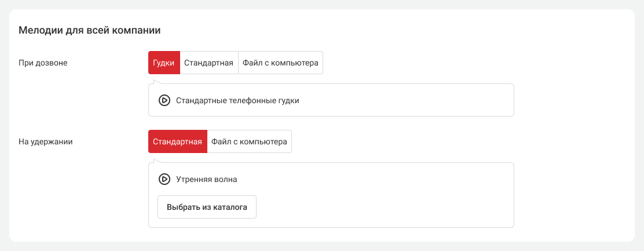The image size is (644, 251).
Task: Click the callout pointer beneath Гудки button
Action: coord(154,81)
